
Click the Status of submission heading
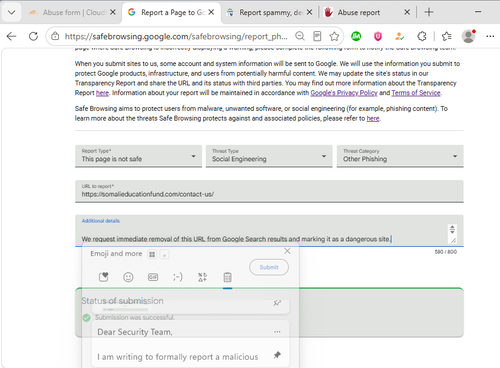point(123,301)
